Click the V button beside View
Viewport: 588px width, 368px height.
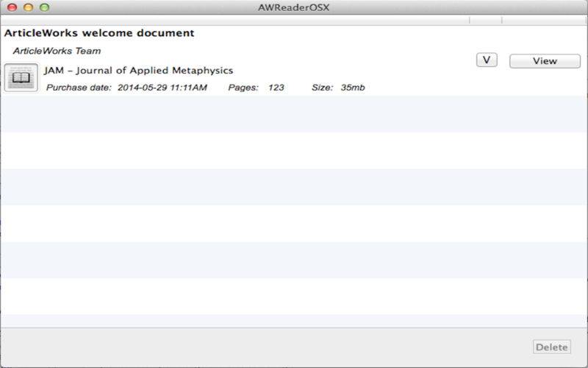[487, 60]
